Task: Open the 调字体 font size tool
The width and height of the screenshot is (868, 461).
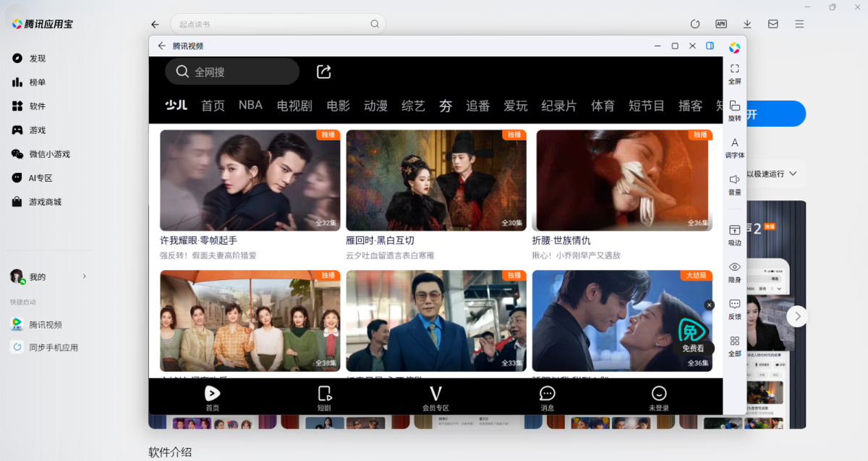Action: (734, 143)
